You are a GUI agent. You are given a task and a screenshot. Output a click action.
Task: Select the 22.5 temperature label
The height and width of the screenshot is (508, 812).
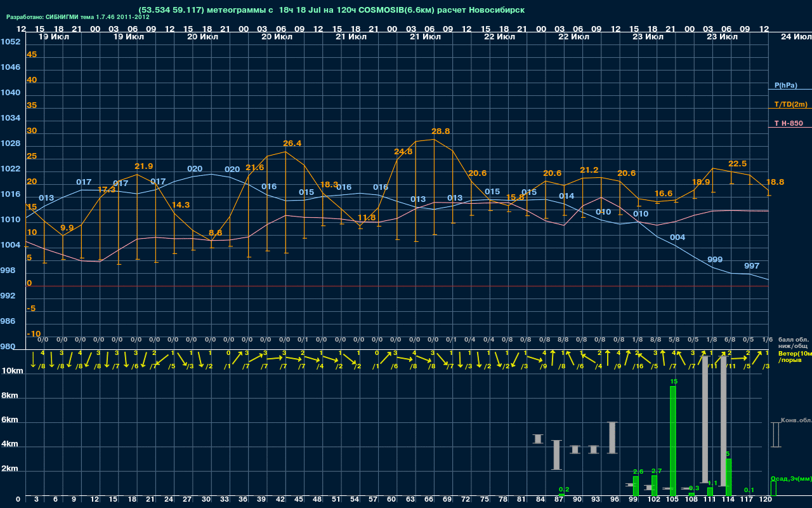click(x=737, y=163)
